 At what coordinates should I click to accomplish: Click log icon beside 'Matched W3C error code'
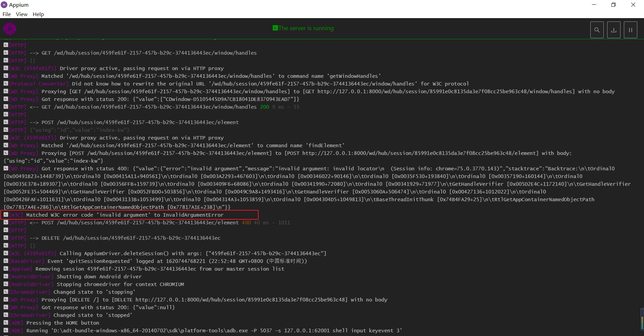pyautogui.click(x=6, y=215)
